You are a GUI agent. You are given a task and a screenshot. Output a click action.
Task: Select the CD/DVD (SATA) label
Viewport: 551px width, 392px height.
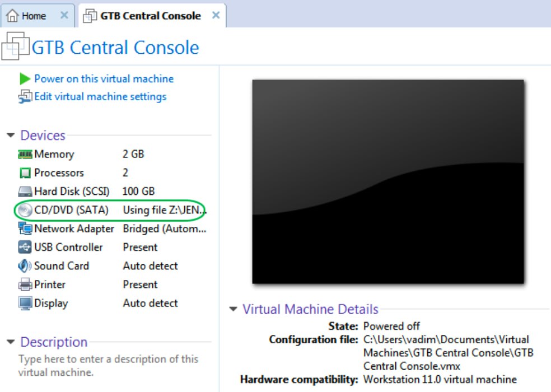coord(71,210)
